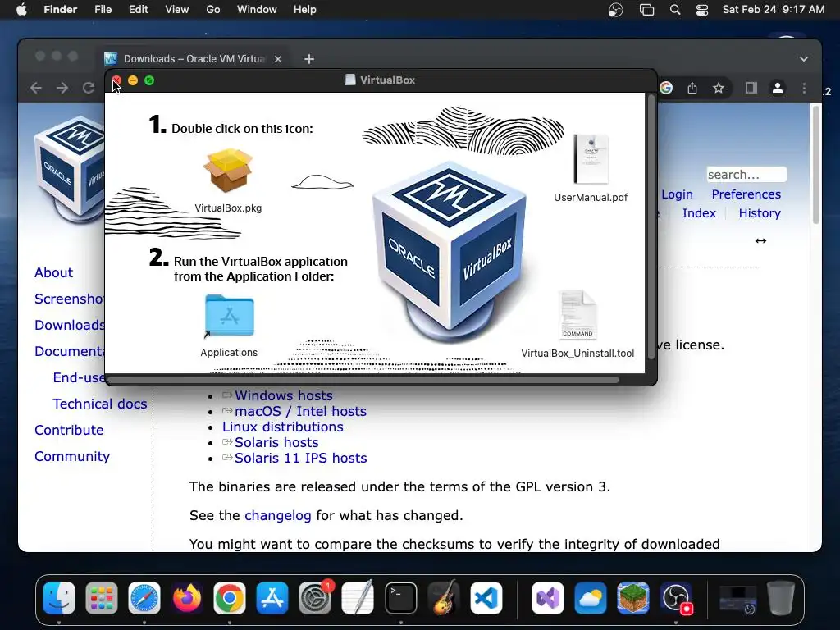Click the Windows hosts download link
The width and height of the screenshot is (840, 630).
click(x=283, y=395)
